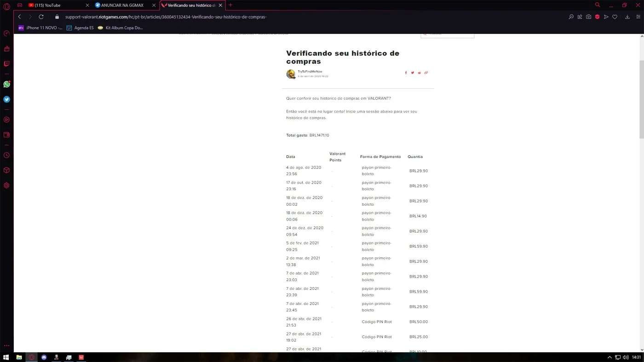Click the BRL25.00 amount cell
The height and width of the screenshot is (362, 644).
[419, 337]
